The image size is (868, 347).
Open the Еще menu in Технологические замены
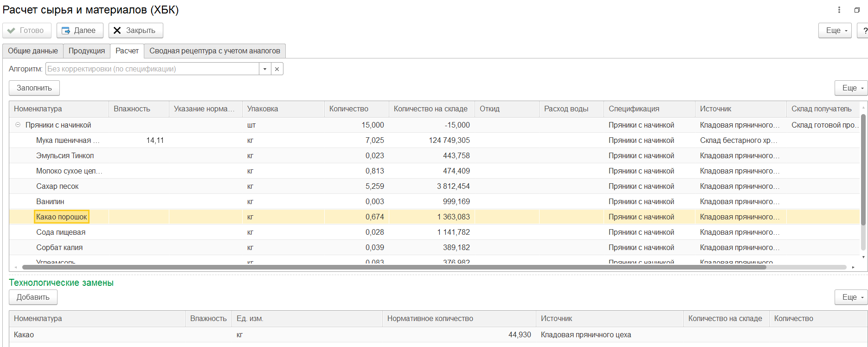[x=851, y=297]
